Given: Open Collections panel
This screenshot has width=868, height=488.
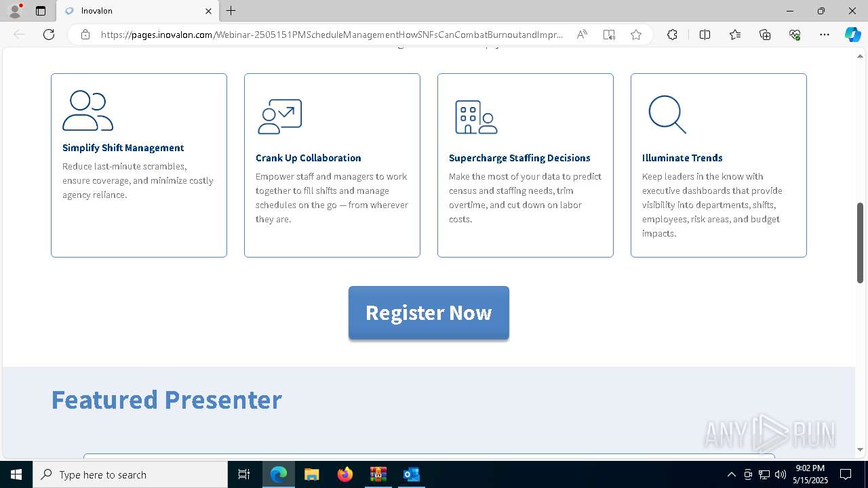Looking at the screenshot, I should point(765,35).
